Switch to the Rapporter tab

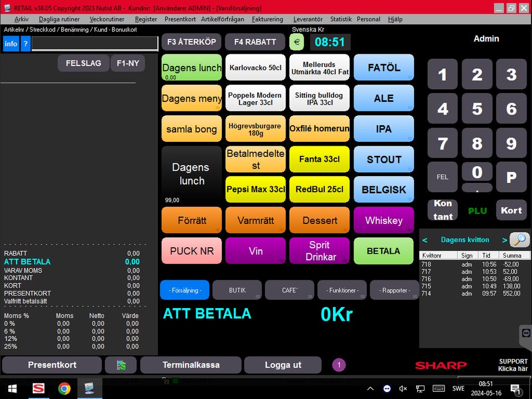coord(395,290)
